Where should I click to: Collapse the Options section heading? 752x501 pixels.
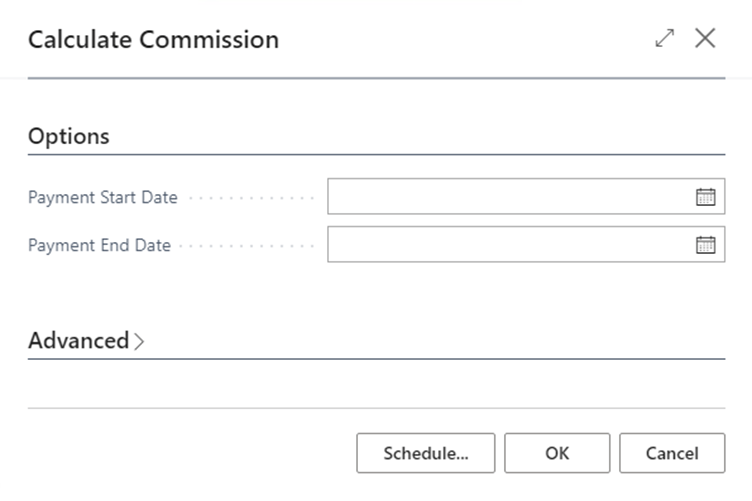[69, 136]
